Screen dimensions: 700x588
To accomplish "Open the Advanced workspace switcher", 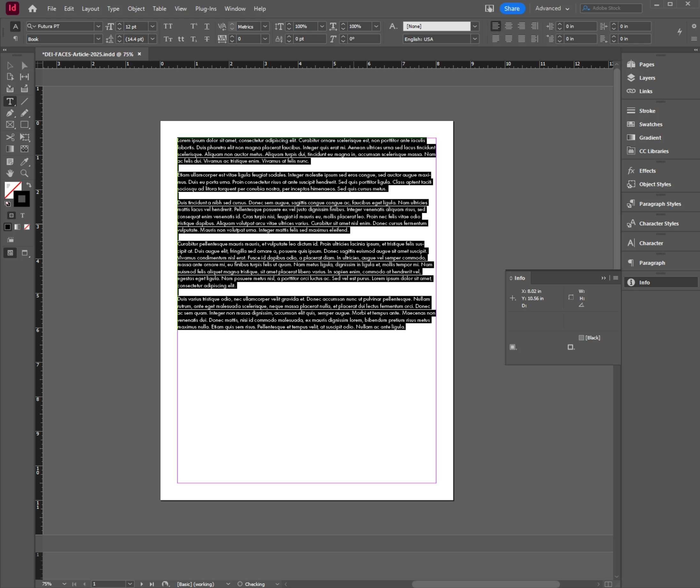I will (552, 8).
